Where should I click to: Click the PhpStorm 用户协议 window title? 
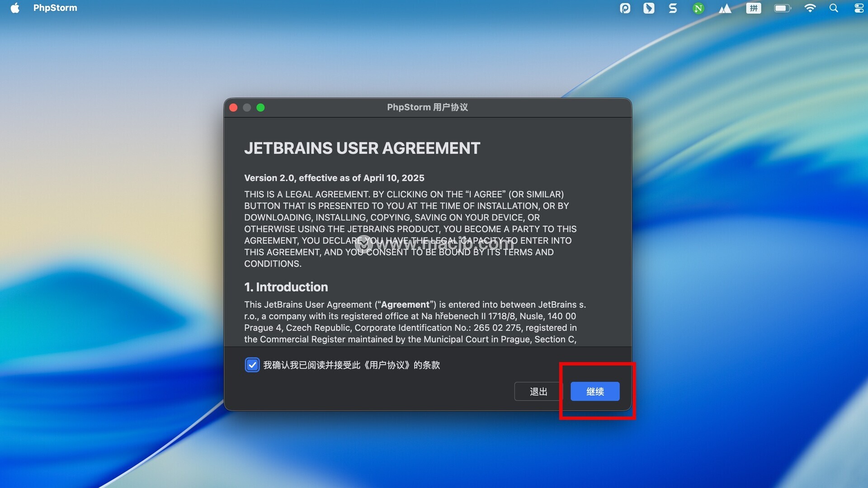click(x=427, y=107)
